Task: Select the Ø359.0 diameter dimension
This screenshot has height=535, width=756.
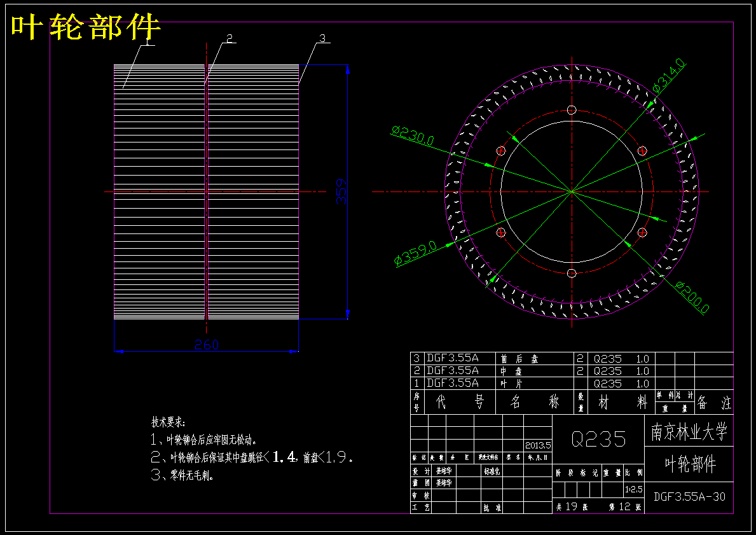Action: pos(415,253)
